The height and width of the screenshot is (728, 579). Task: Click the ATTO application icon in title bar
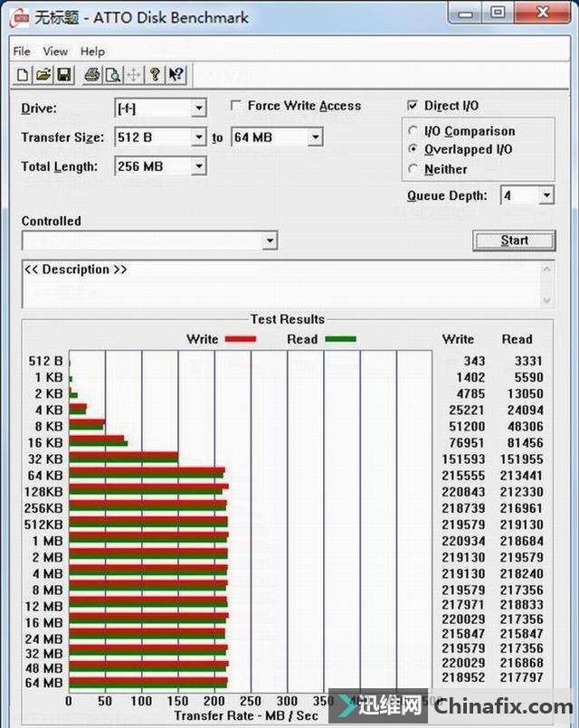click(19, 18)
